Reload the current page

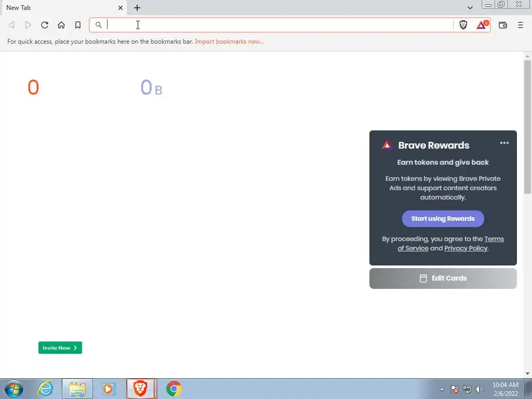click(45, 25)
